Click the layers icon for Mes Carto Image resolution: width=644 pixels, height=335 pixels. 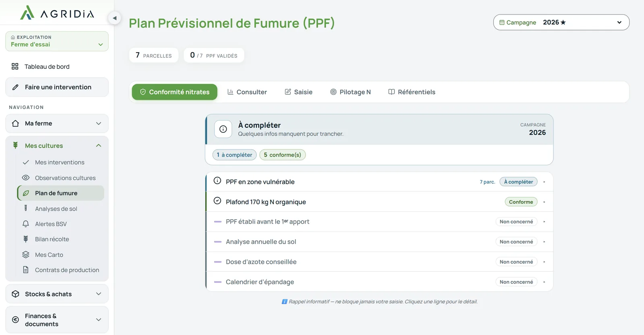26,255
